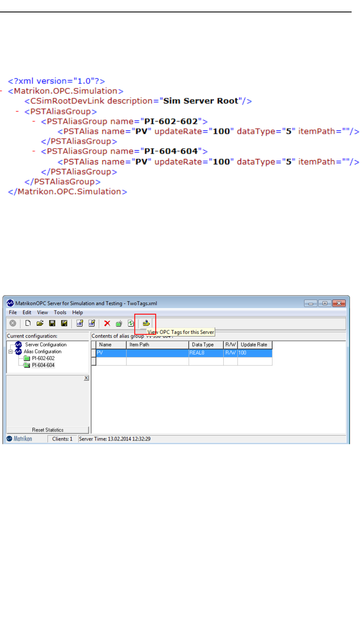
Task: Insert new alias toolbar icon
Action: 119,323
